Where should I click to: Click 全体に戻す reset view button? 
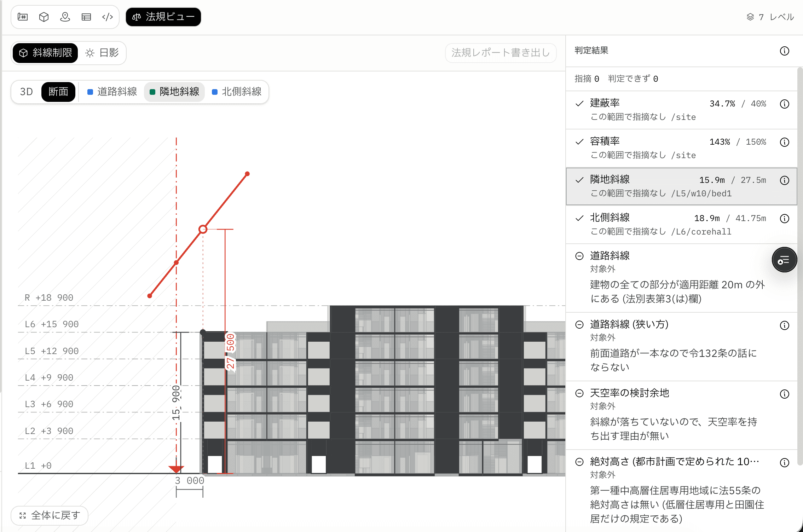(50, 516)
